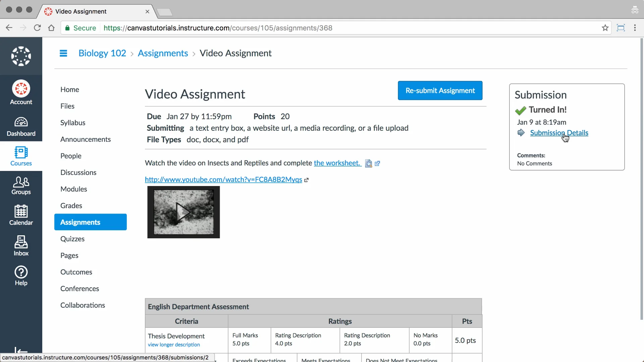This screenshot has height=362, width=644.
Task: Follow the YouTube video URL link
Action: point(223,180)
